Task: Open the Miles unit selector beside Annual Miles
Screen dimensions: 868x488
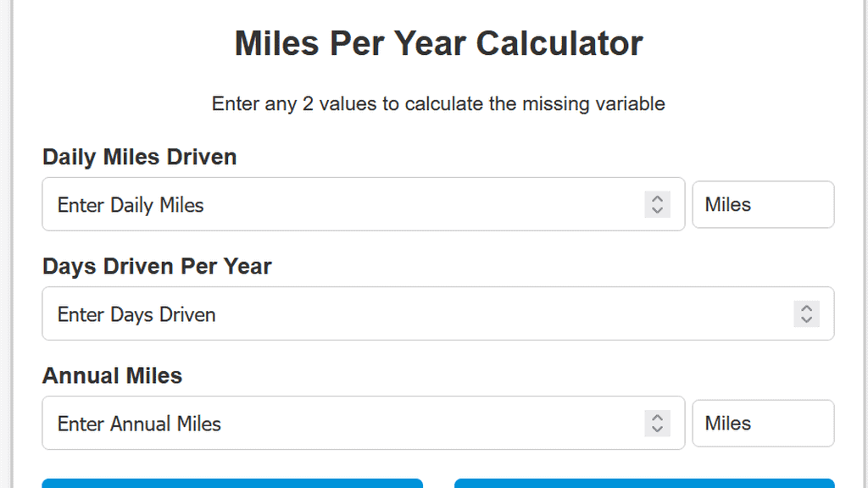Action: [x=762, y=423]
